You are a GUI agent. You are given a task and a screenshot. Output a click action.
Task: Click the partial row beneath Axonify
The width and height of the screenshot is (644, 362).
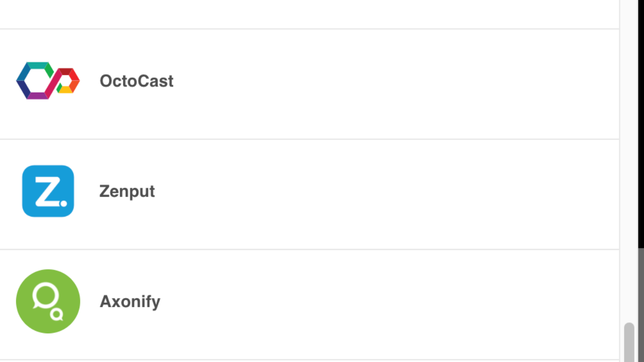tap(309, 361)
